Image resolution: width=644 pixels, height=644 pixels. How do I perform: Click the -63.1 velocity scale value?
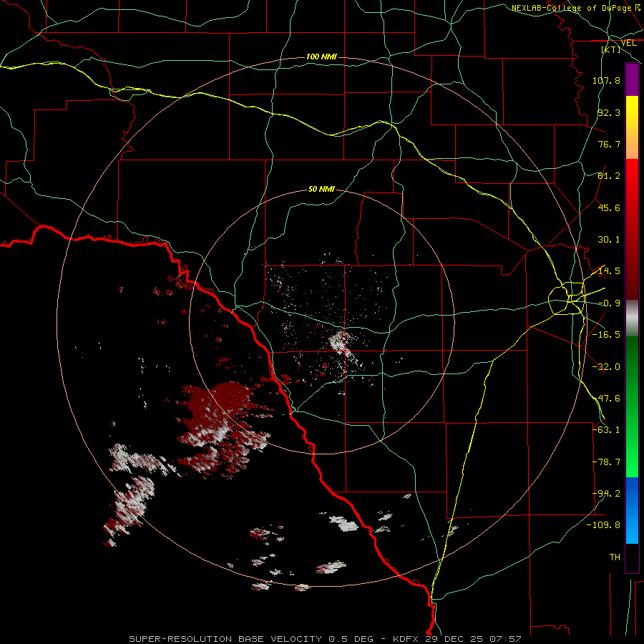click(x=606, y=430)
